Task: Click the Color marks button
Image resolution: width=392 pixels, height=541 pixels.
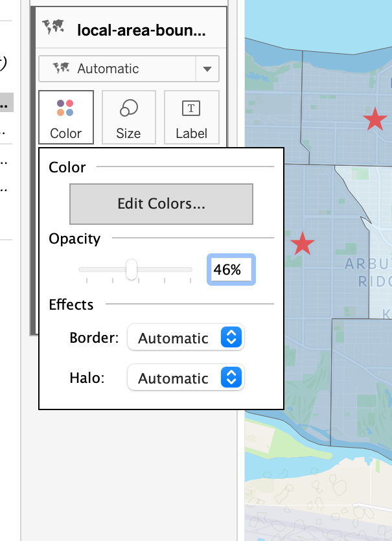Action: (x=65, y=117)
